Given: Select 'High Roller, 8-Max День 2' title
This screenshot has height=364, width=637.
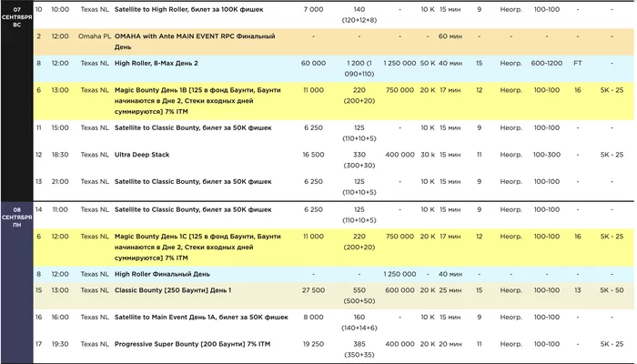Looking at the screenshot, I should 156,64.
